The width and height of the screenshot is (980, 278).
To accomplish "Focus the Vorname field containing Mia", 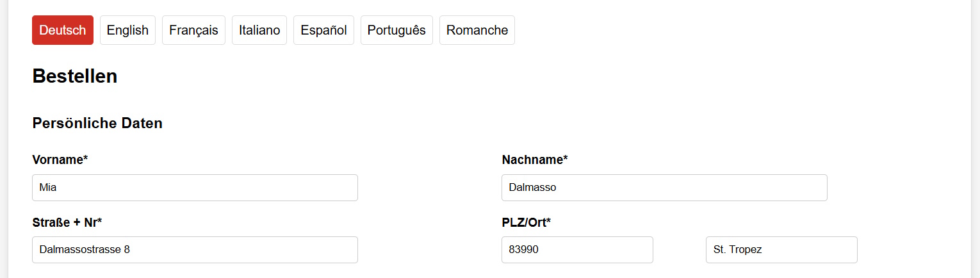I will [195, 188].
